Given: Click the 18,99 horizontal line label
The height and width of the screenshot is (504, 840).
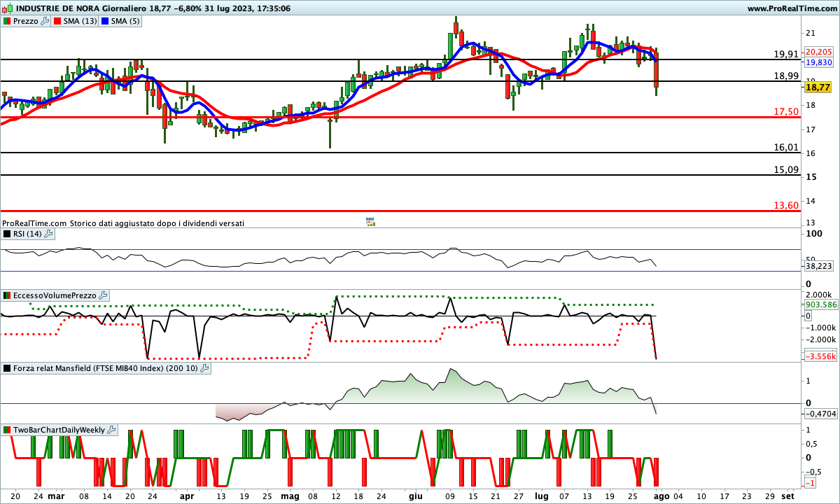Looking at the screenshot, I should click(x=786, y=76).
